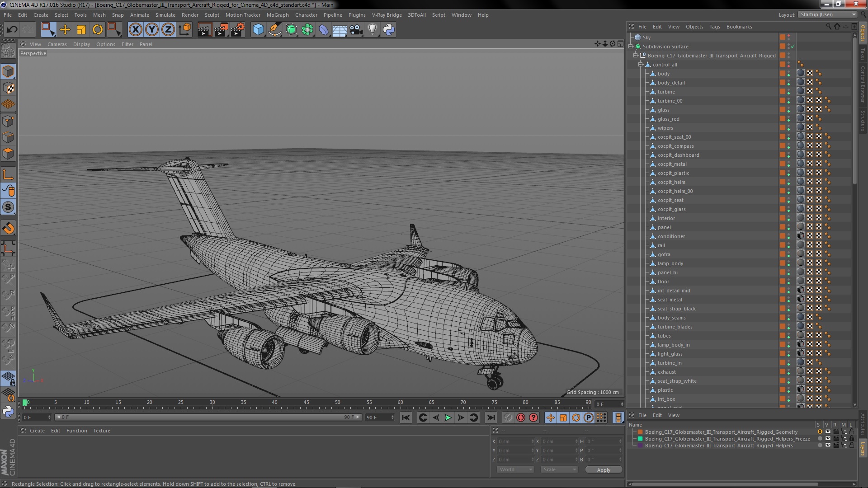Select the cocpit_dashboard object
The height and width of the screenshot is (488, 868).
pyautogui.click(x=678, y=155)
